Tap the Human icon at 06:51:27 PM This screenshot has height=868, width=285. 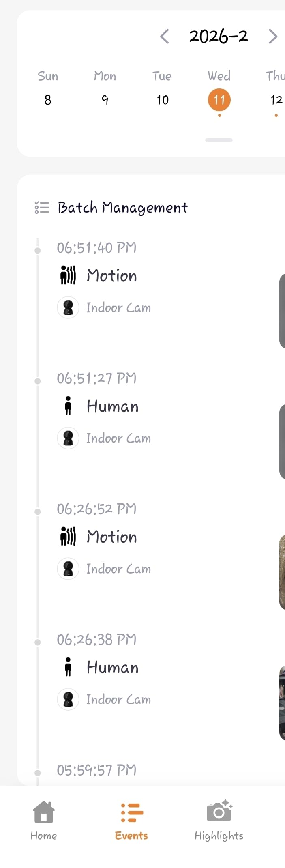(x=68, y=406)
